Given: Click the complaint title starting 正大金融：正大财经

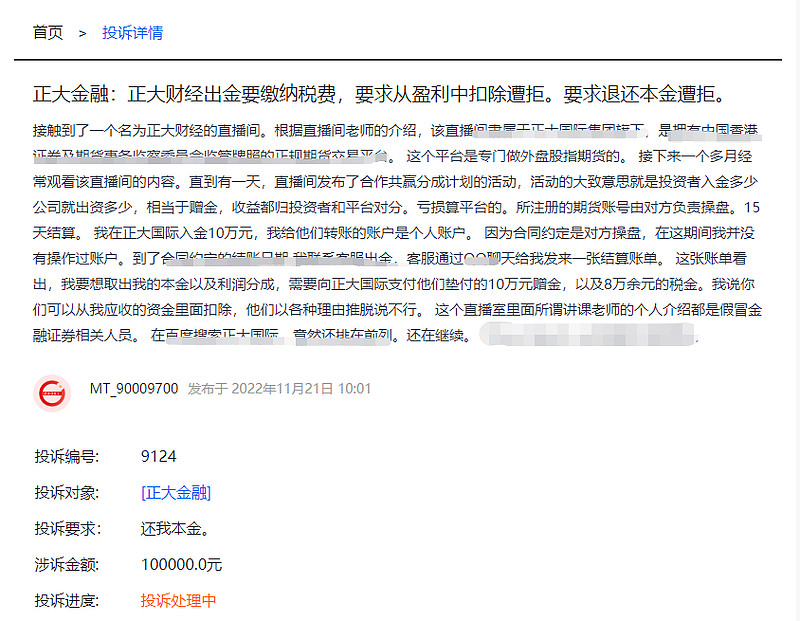Looking at the screenshot, I should pyautogui.click(x=379, y=94).
